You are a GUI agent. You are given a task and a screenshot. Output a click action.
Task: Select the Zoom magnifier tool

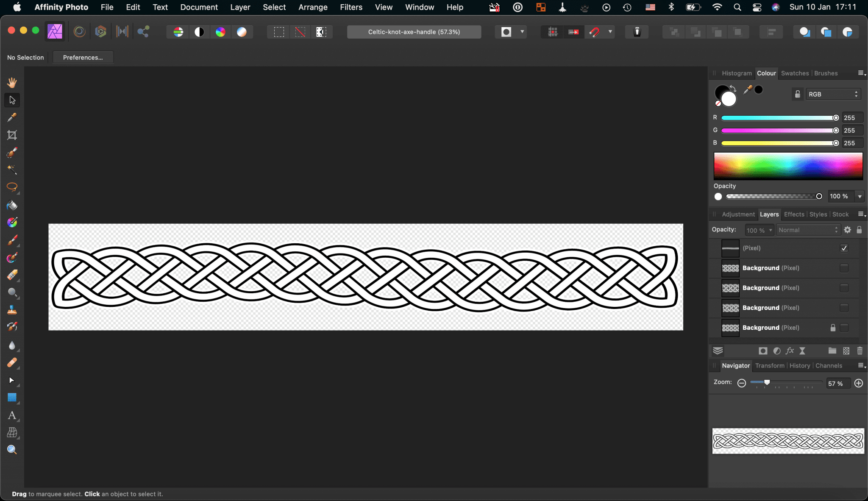click(12, 450)
